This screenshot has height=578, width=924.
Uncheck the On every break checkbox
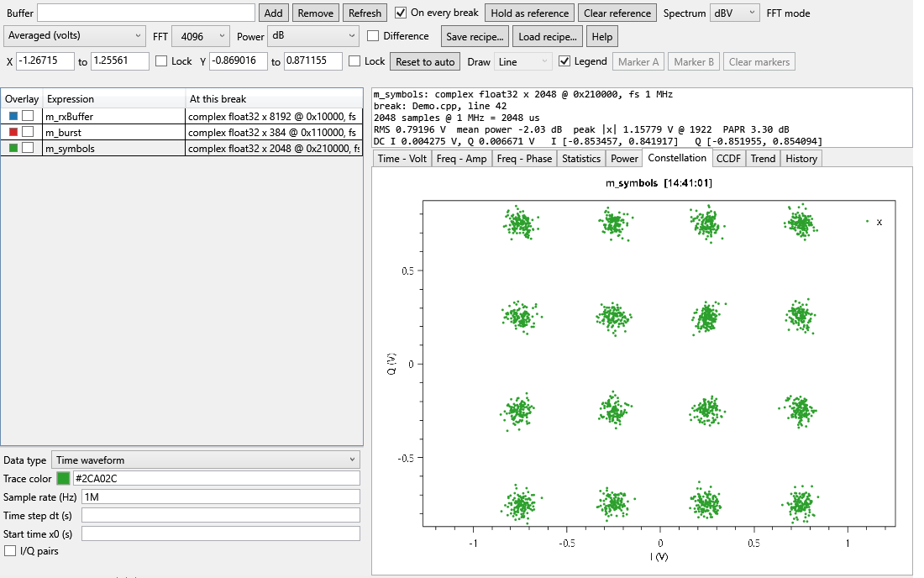point(401,13)
